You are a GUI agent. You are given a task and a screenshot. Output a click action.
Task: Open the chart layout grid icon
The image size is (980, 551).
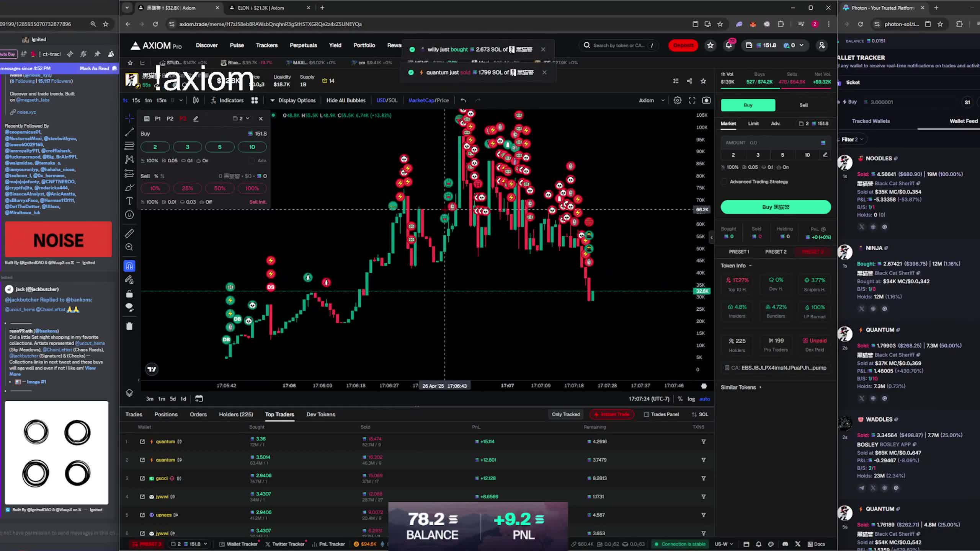click(255, 100)
